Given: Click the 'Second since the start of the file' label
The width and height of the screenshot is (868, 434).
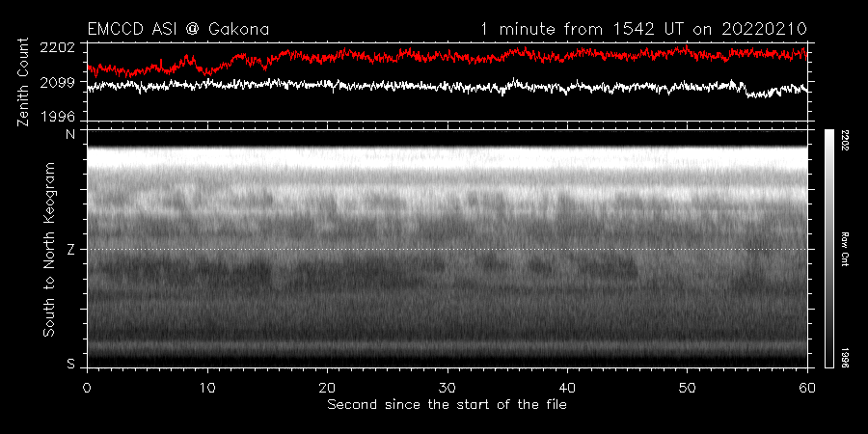Looking at the screenshot, I should click(x=447, y=404).
